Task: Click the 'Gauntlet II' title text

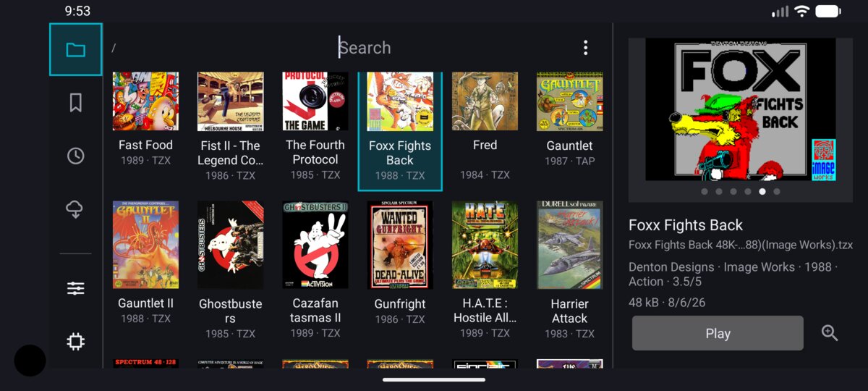Action: point(145,303)
